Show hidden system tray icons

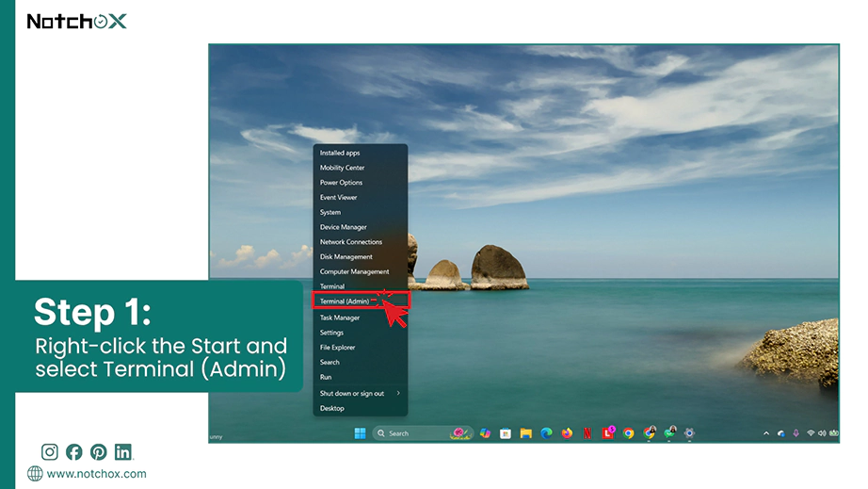(x=766, y=433)
